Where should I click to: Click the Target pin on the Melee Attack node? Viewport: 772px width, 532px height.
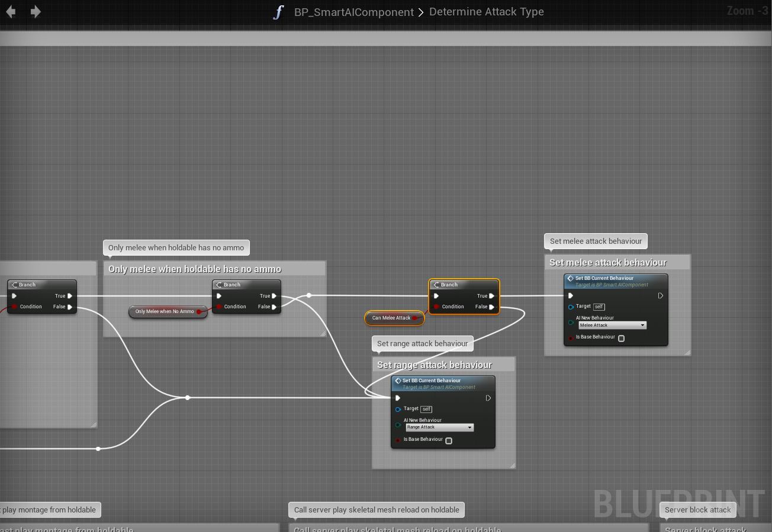[x=571, y=307]
